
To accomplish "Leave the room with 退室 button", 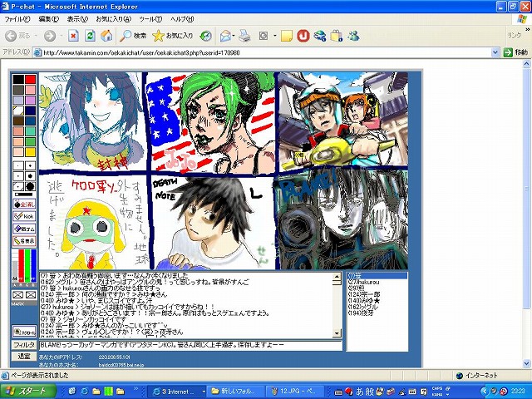I will click(x=24, y=356).
